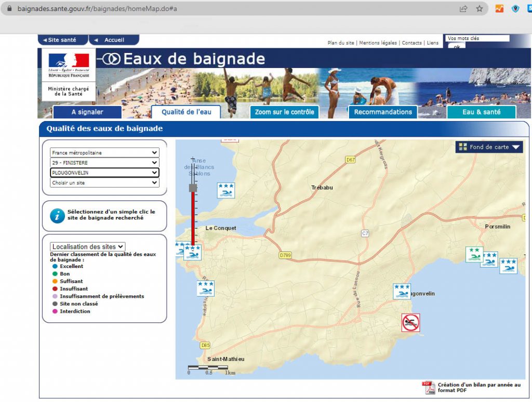Click the Accueil button
This screenshot has width=532, height=402.
click(x=114, y=39)
